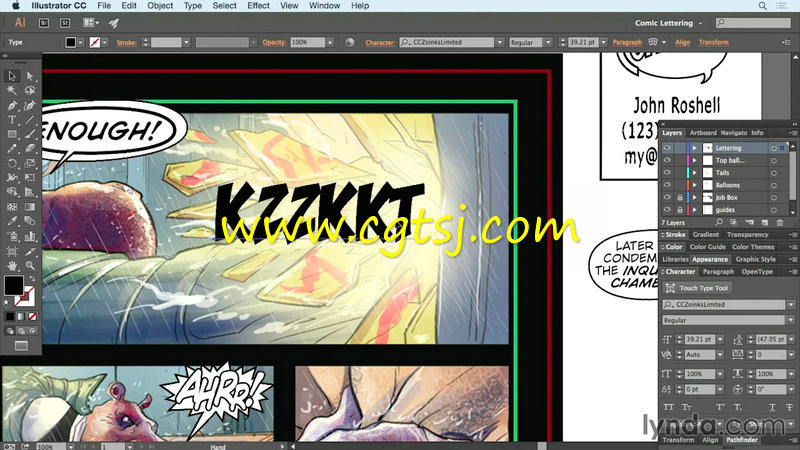This screenshot has width=800, height=450.
Task: Pick the Eyedropper tool
Action: pyautogui.click(x=12, y=221)
